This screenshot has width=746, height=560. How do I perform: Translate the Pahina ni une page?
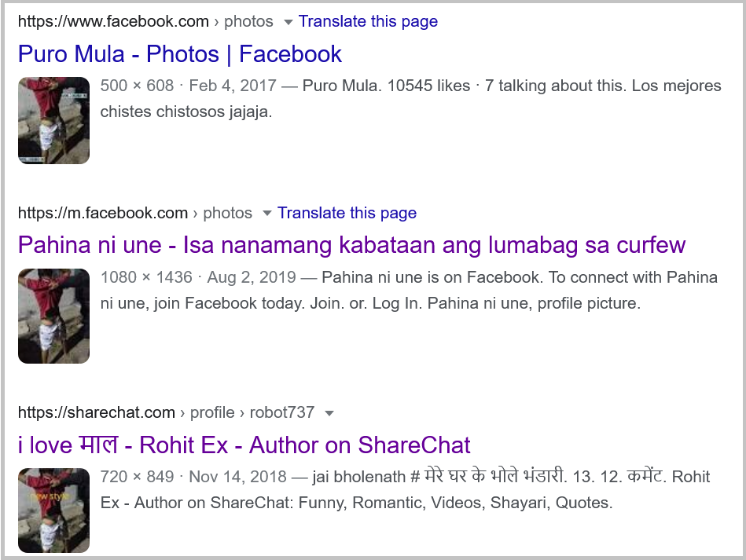point(347,213)
